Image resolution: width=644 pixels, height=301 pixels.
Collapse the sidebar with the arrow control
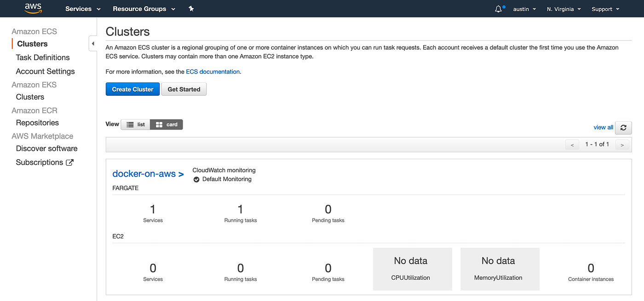click(92, 43)
